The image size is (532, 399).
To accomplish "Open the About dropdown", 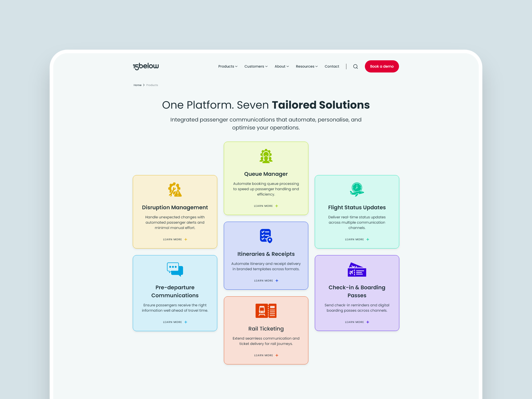I will click(x=281, y=66).
